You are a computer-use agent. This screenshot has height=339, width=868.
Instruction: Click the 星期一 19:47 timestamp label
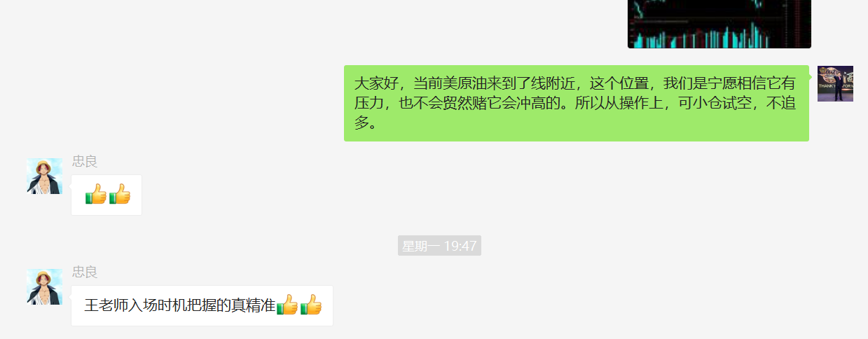pos(439,246)
